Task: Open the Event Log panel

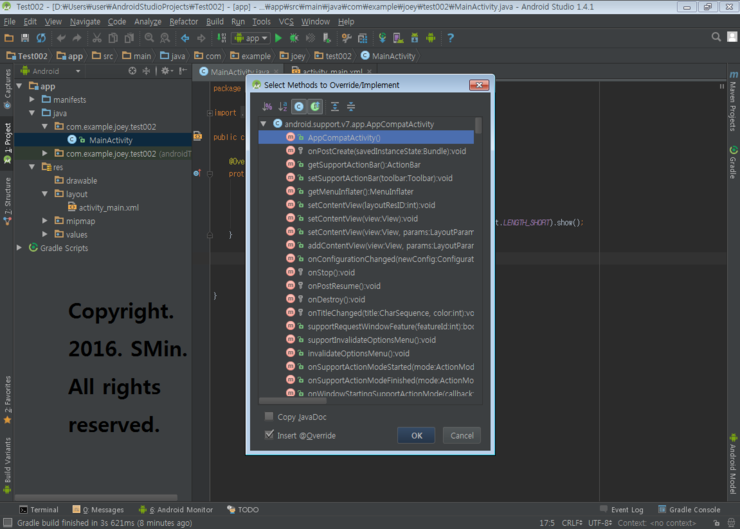Action: pos(621,510)
